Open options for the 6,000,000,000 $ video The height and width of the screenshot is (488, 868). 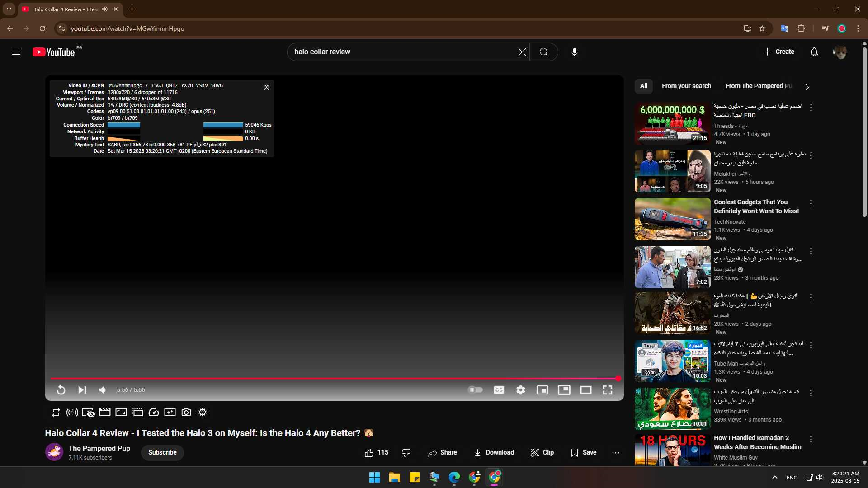point(811,108)
